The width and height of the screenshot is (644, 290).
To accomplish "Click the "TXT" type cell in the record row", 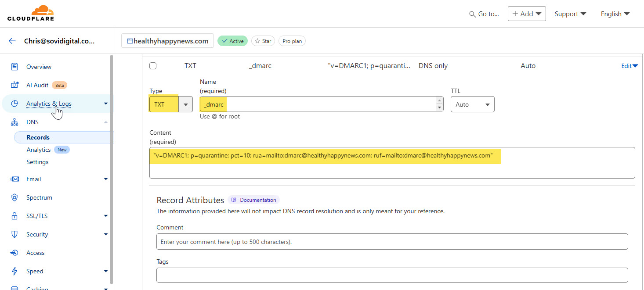I will pyautogui.click(x=190, y=66).
